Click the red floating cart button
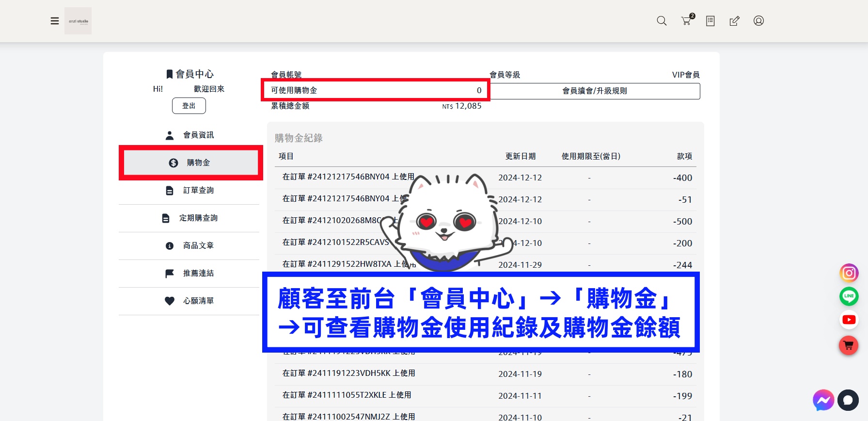This screenshot has height=421, width=868. [x=849, y=345]
